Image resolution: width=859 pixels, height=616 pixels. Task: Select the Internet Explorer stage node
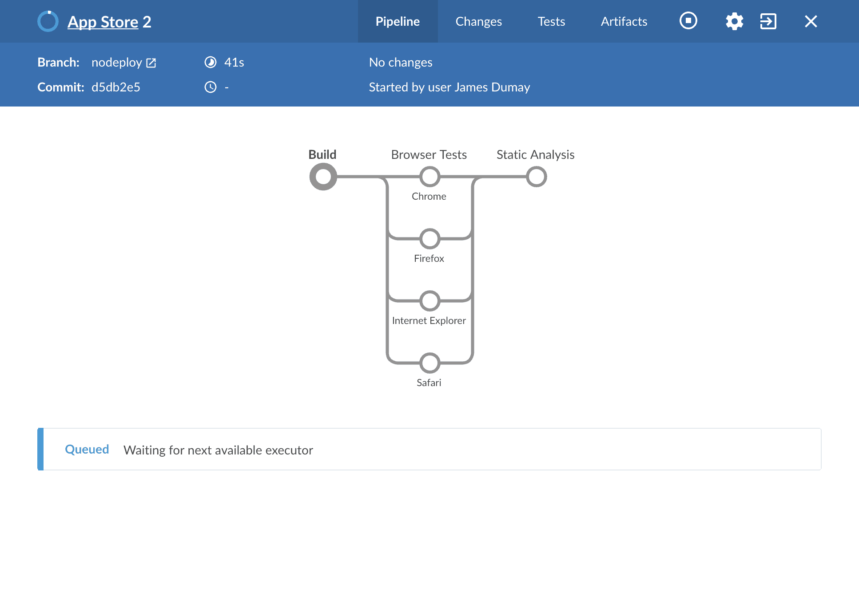(429, 301)
